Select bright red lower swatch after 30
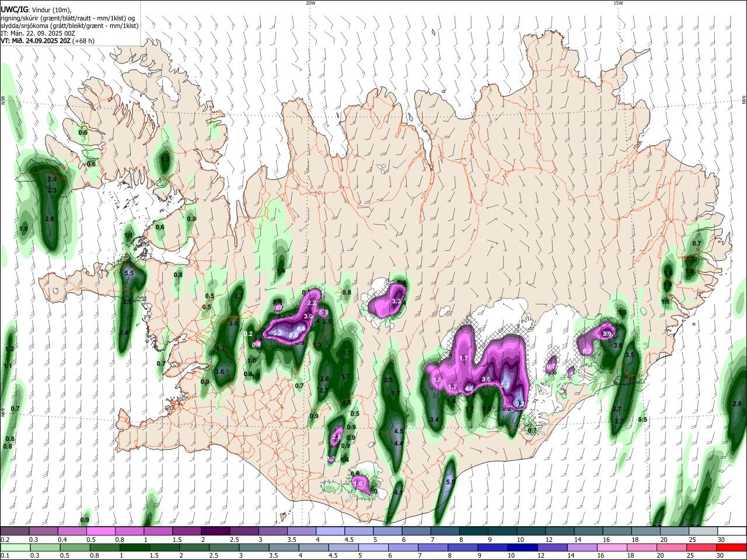The image size is (747, 560). click(732, 548)
